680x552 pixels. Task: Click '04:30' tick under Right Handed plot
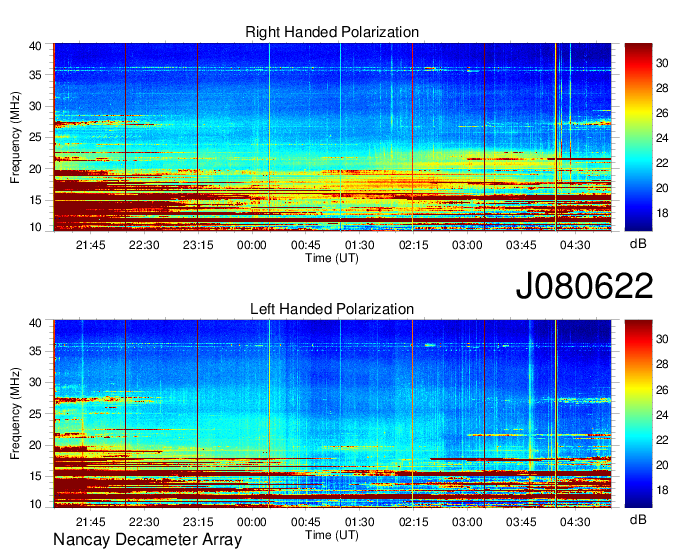coord(575,245)
